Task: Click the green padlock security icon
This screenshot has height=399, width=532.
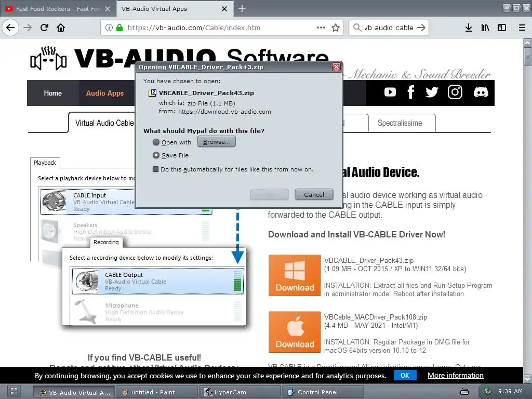Action: click(119, 28)
